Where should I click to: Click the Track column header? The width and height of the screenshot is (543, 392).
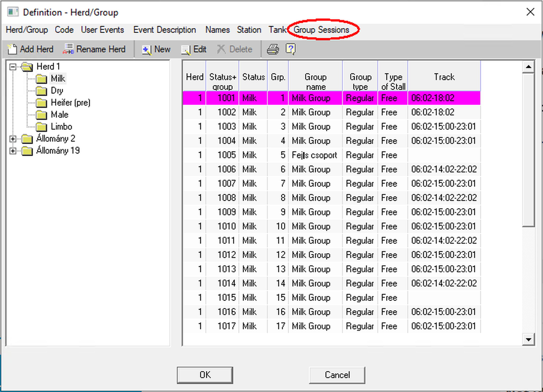[x=444, y=77]
